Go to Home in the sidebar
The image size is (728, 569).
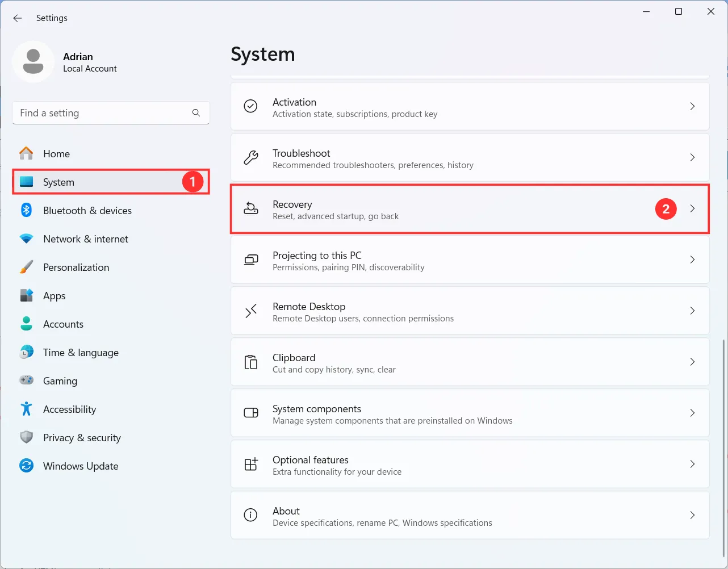[x=111, y=153]
